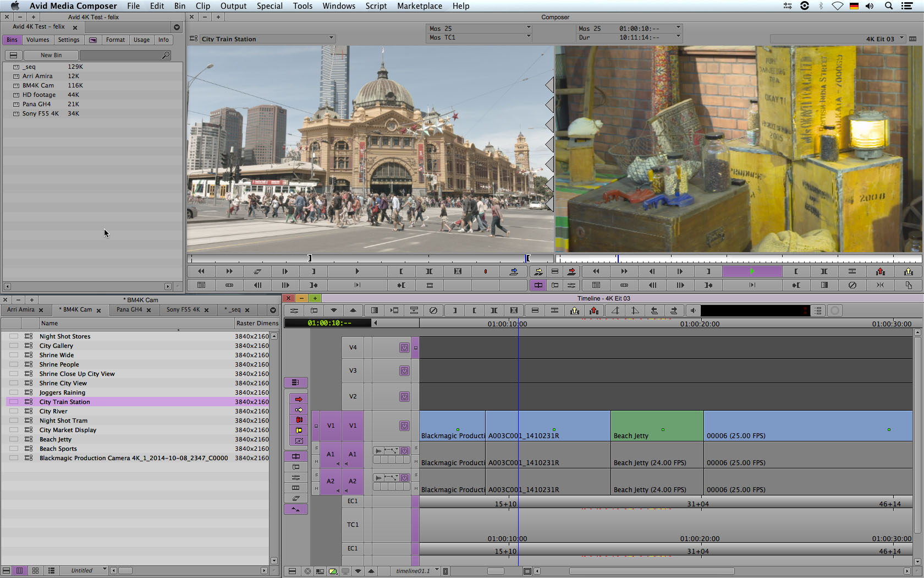
Task: Click the Record button in source monitor
Action: click(485, 271)
